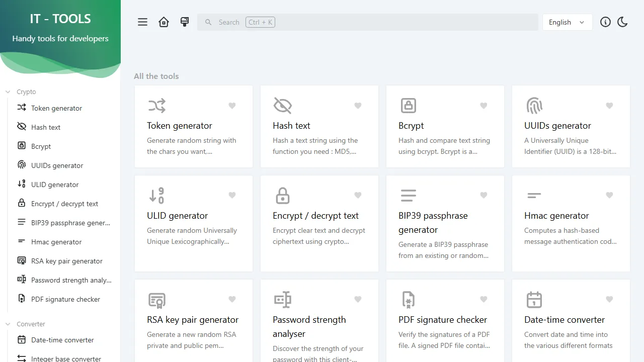Viewport: 644px width, 362px height.
Task: Collapse the Crypto section in sidebar
Action: coord(8,92)
